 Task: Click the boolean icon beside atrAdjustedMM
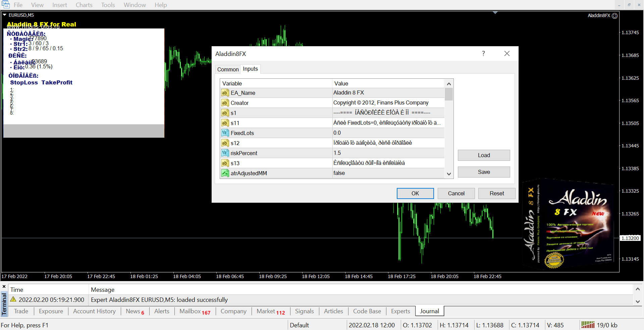[225, 173]
